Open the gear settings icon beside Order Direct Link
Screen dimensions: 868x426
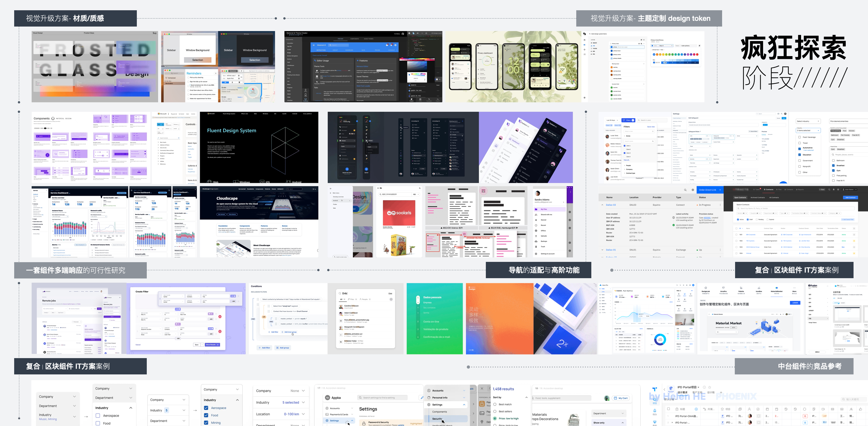pos(693,190)
